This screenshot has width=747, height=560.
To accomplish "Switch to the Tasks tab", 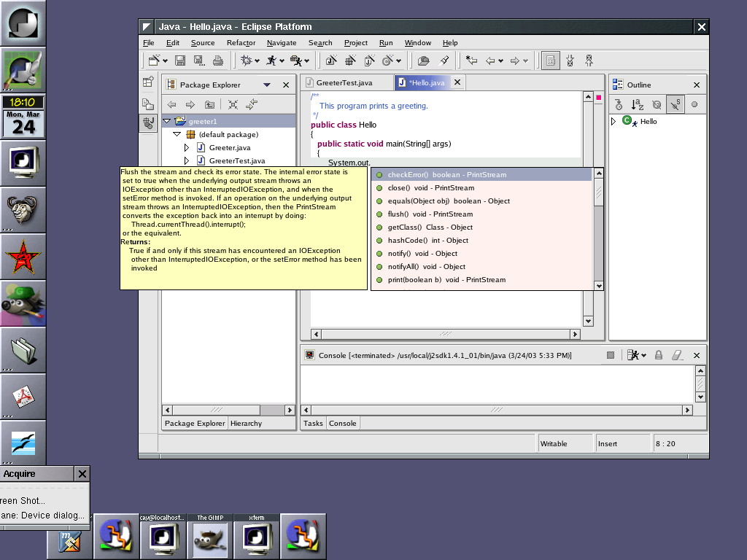I will 313,424.
